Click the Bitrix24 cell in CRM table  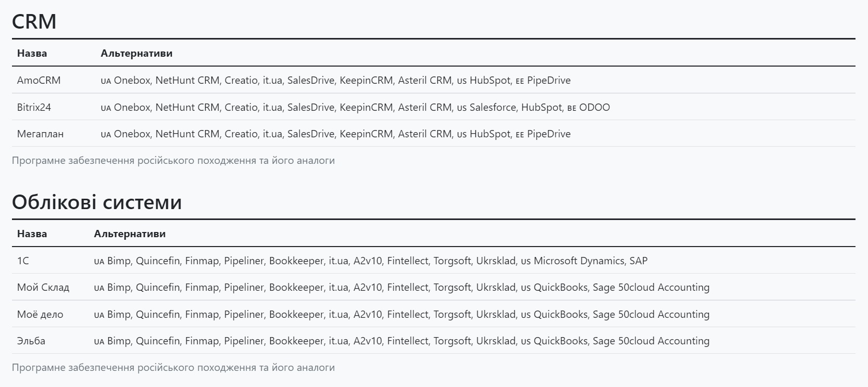coord(34,107)
